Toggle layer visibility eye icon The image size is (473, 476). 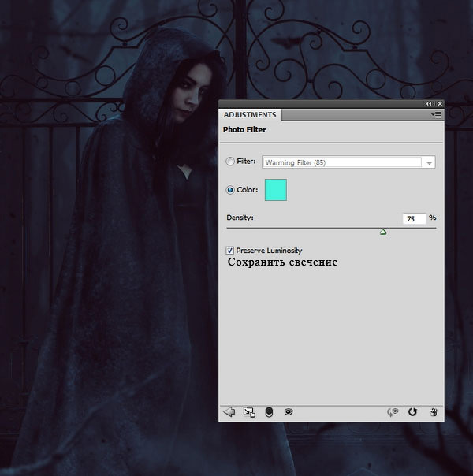pyautogui.click(x=289, y=411)
